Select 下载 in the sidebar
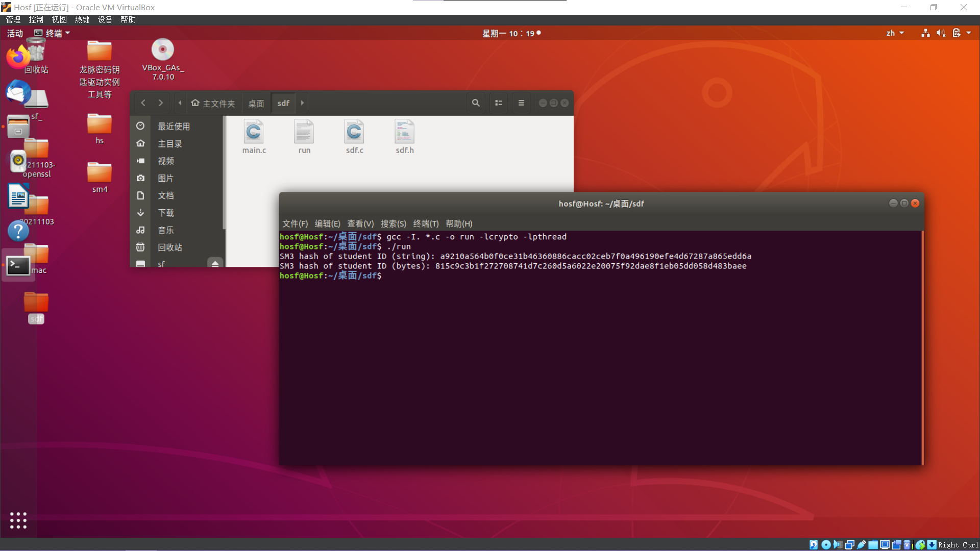This screenshot has height=551, width=980. pos(165,213)
